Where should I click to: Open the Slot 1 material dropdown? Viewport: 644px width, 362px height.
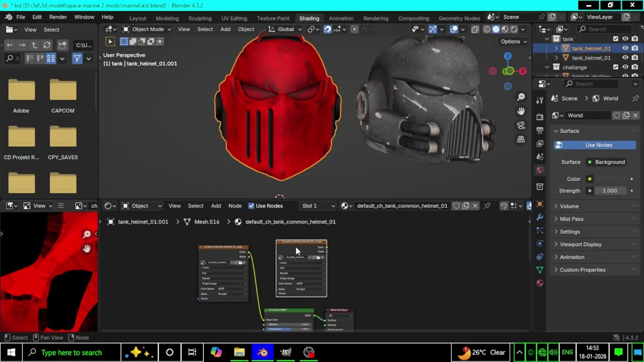(318, 206)
